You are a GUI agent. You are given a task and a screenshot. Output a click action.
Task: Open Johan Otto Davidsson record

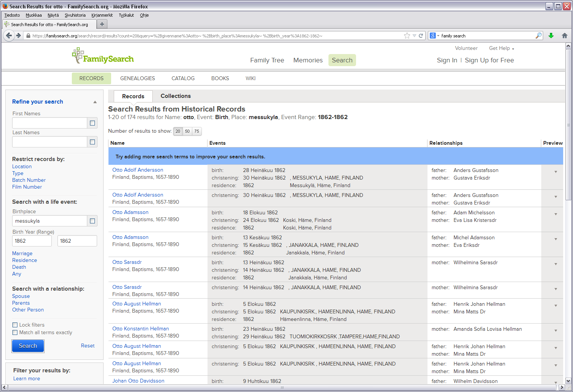click(x=138, y=381)
